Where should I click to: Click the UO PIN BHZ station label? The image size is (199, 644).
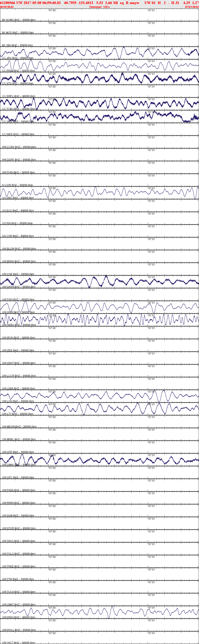[17, 223]
